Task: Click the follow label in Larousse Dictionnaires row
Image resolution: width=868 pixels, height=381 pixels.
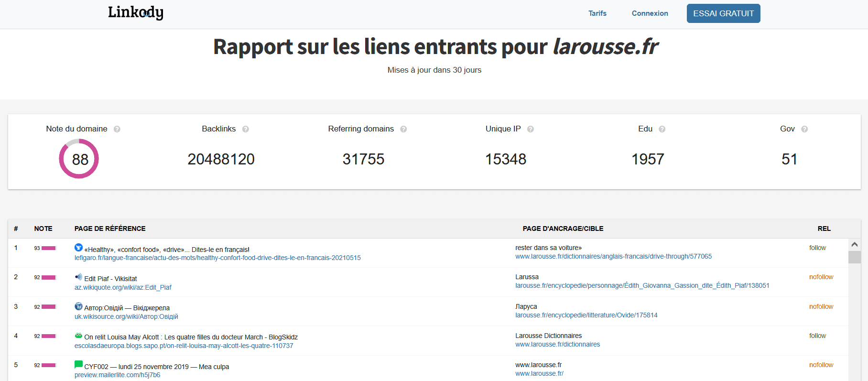Action: pyautogui.click(x=817, y=336)
